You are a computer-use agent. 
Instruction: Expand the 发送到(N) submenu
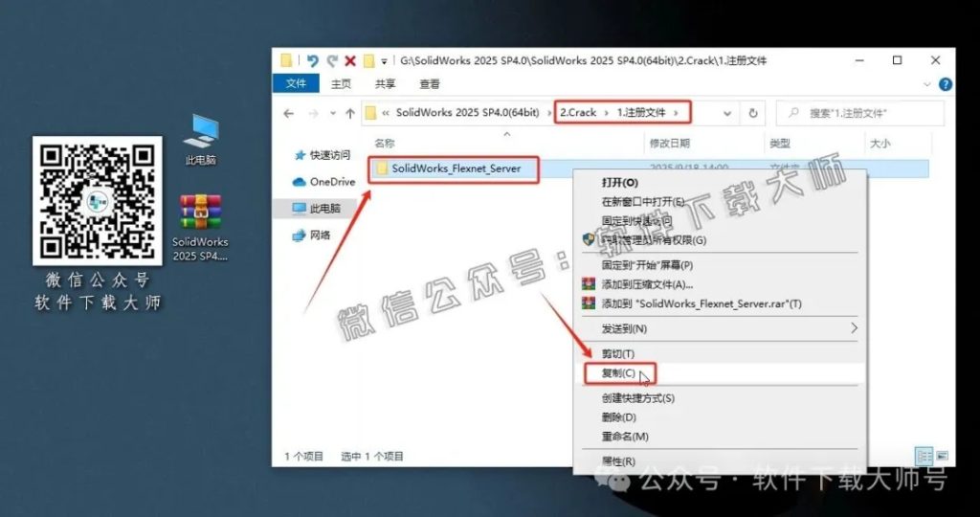pos(720,328)
